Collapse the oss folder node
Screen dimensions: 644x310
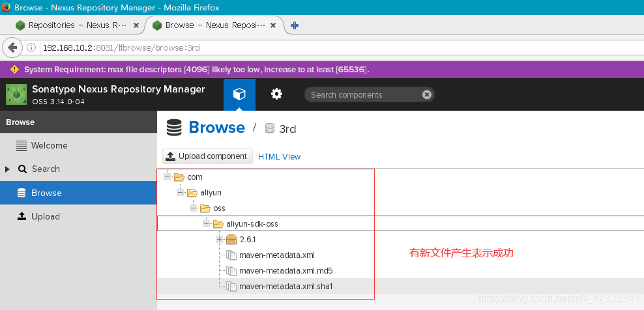pos(193,208)
